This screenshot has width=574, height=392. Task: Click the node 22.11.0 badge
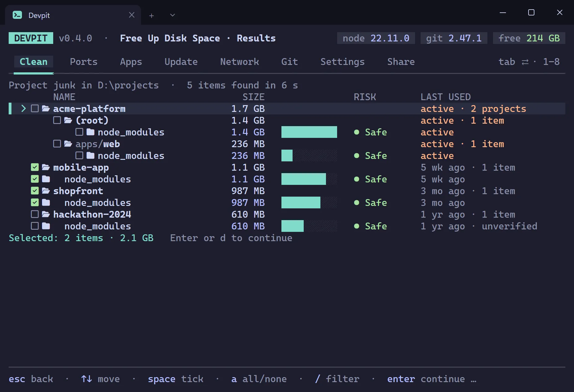(376, 38)
